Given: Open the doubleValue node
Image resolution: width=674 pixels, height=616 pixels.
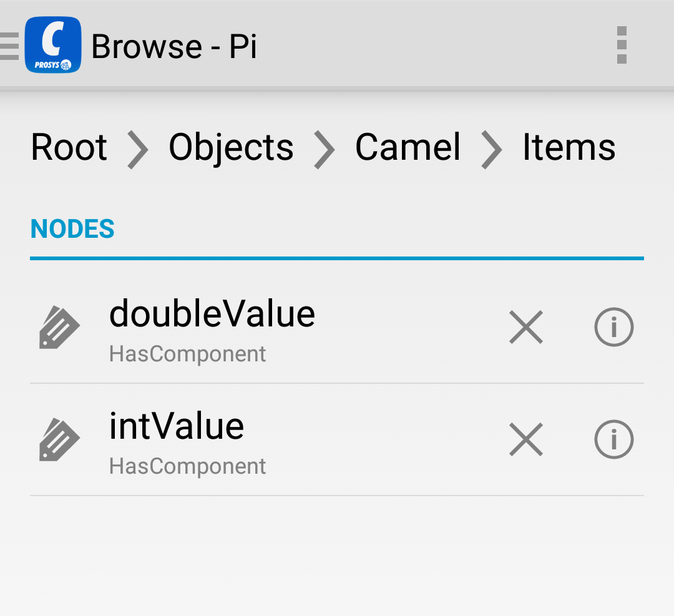Looking at the screenshot, I should 212,314.
